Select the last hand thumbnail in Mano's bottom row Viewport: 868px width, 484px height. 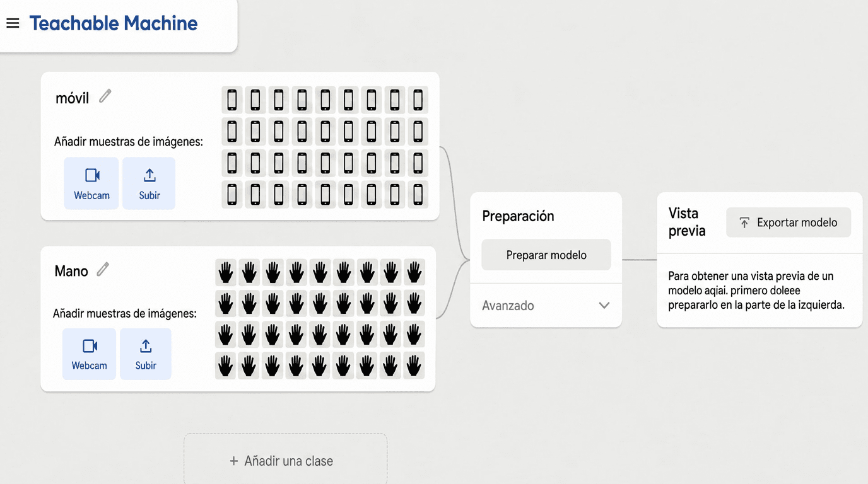[x=414, y=366]
